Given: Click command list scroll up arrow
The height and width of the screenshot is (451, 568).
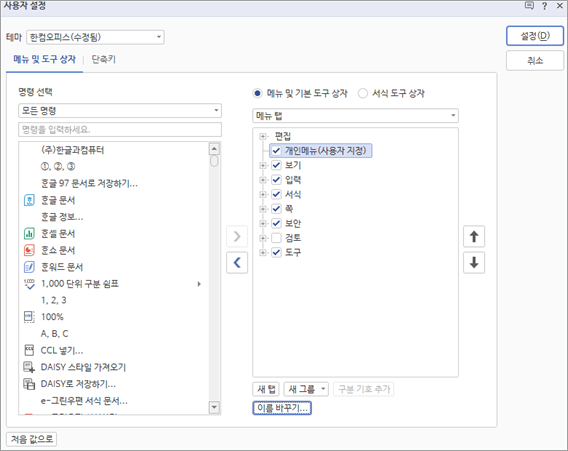Looking at the screenshot, I should [214, 149].
